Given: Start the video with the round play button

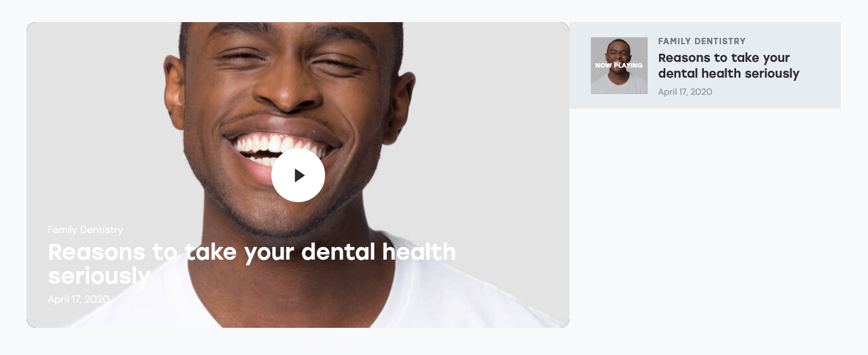Looking at the screenshot, I should (x=298, y=176).
